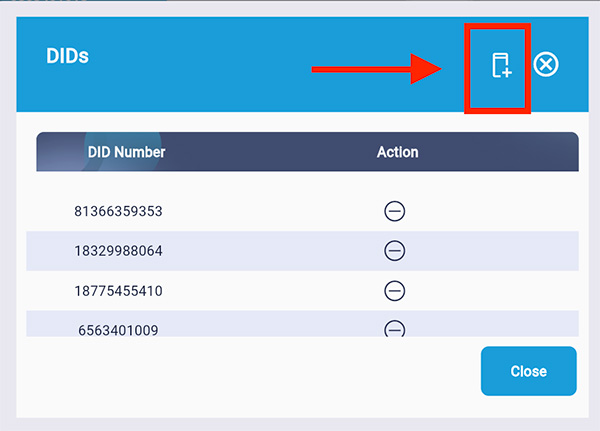Viewport: 600px width, 431px height.
Task: Click the DIDs dialog title
Action: (68, 56)
